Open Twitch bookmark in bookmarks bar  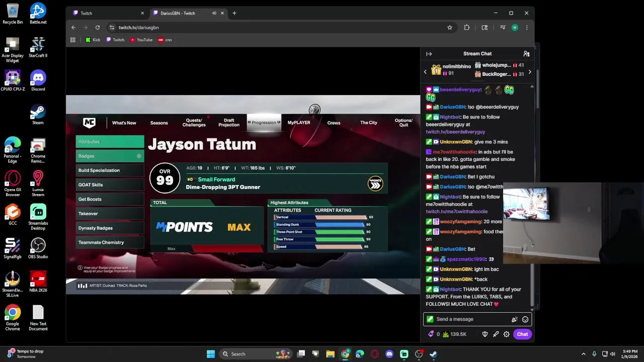115,40
